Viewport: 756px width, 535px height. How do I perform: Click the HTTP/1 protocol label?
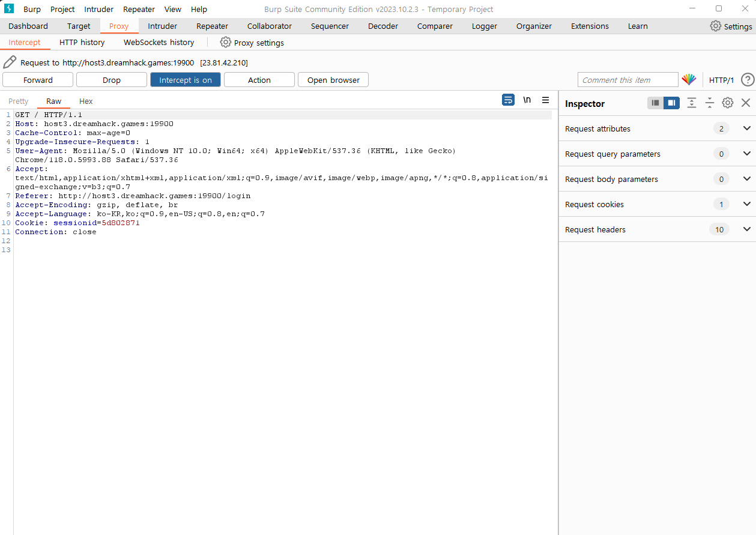point(721,80)
